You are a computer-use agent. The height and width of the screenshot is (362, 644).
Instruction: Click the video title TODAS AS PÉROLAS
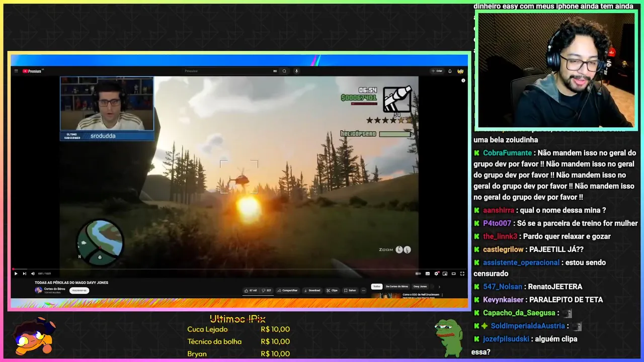click(71, 283)
